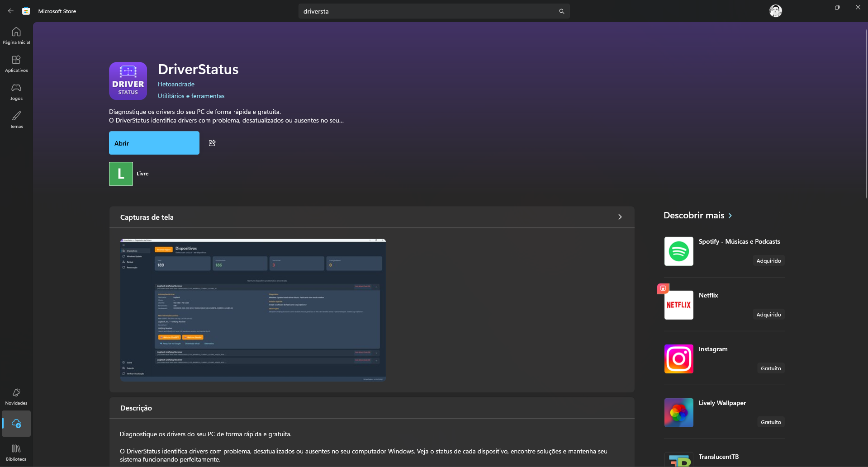Open Biblioteca in the sidebar
This screenshot has height=467, width=868.
[x=16, y=453]
